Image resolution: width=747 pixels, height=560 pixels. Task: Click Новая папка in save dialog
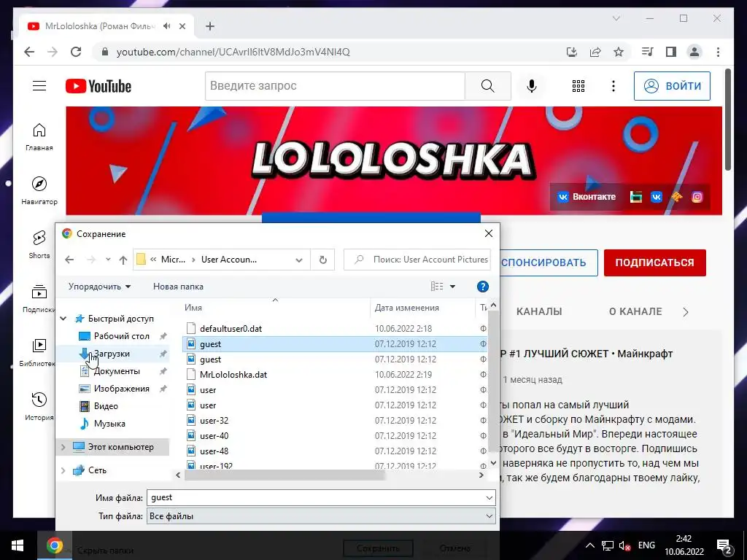(178, 286)
